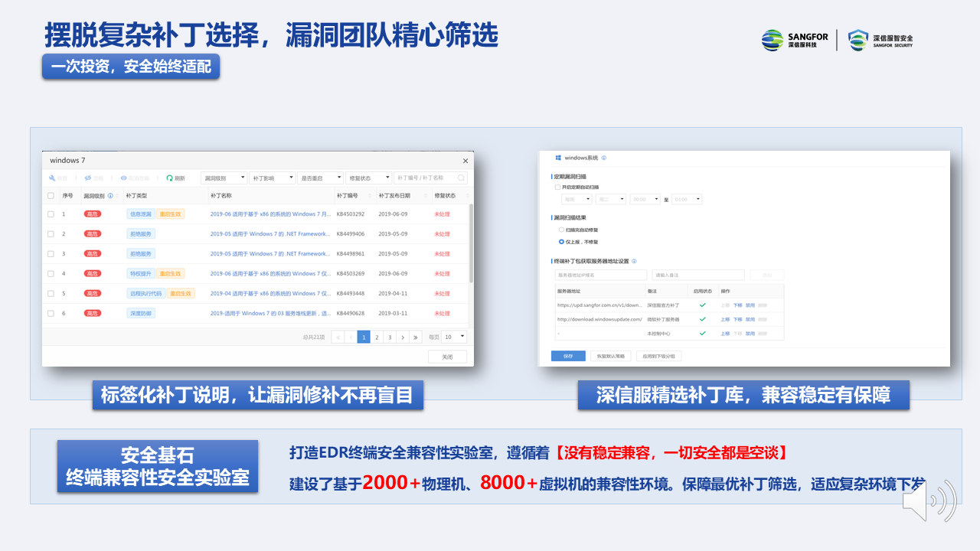The image size is (980, 551).
Task: Open the 漏洞级别 filter dropdown
Action: pos(224,178)
